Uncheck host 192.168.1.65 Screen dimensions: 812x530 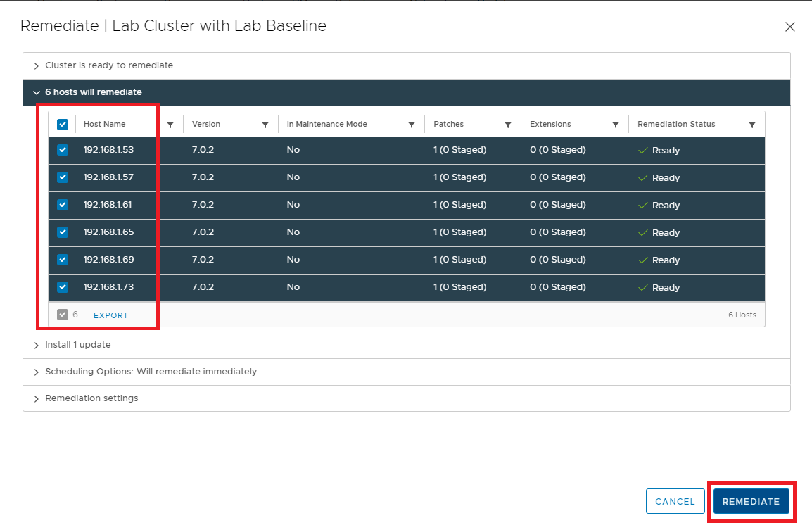63,232
